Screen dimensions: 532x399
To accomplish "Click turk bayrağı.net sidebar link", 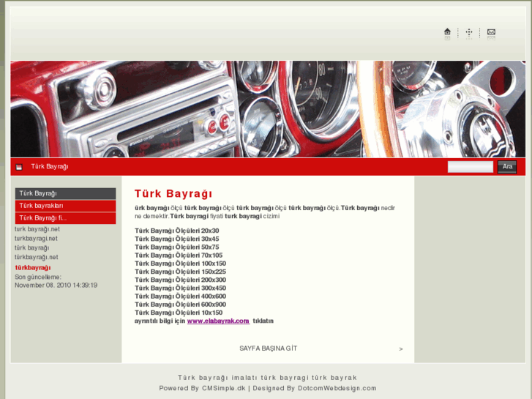I will click(x=37, y=229).
